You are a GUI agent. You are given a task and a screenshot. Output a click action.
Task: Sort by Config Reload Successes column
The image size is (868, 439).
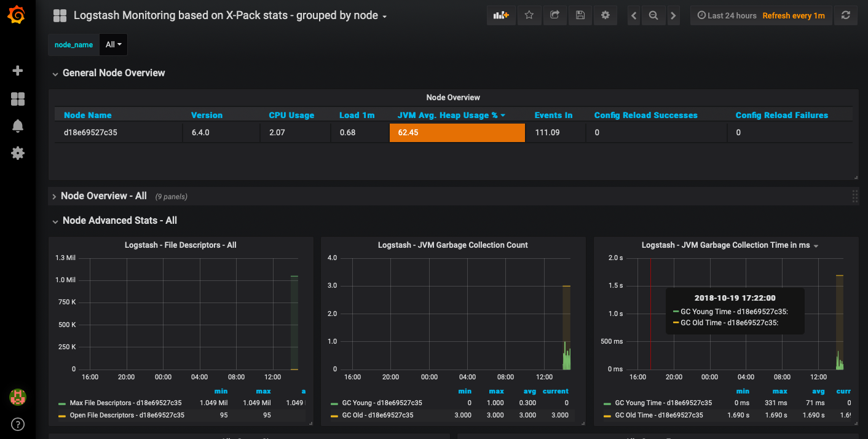point(645,115)
